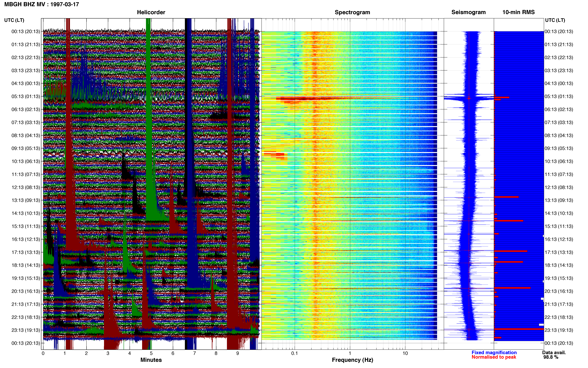Click helicorder time label "17:13 (13:13)"

(26, 252)
